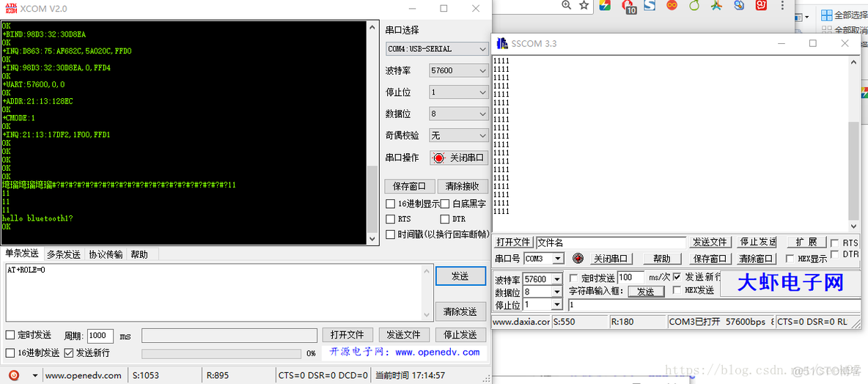Uncheck 发送新行 checkbox in XCOM

(69, 353)
